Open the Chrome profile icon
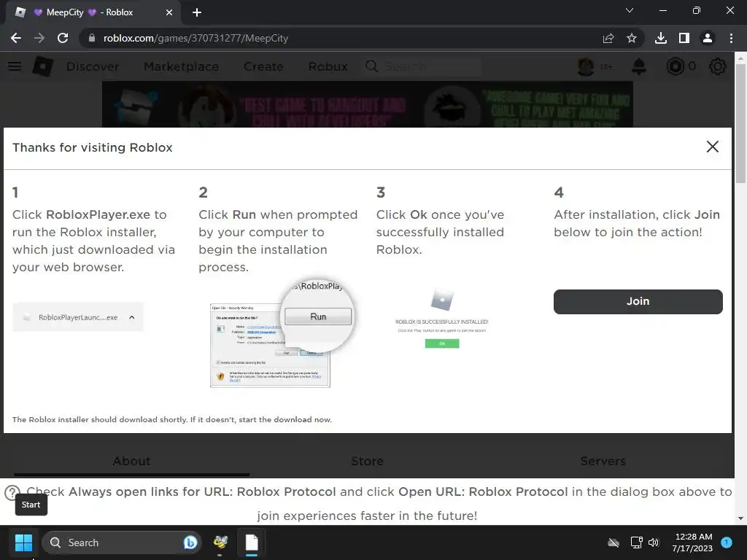 (x=708, y=38)
